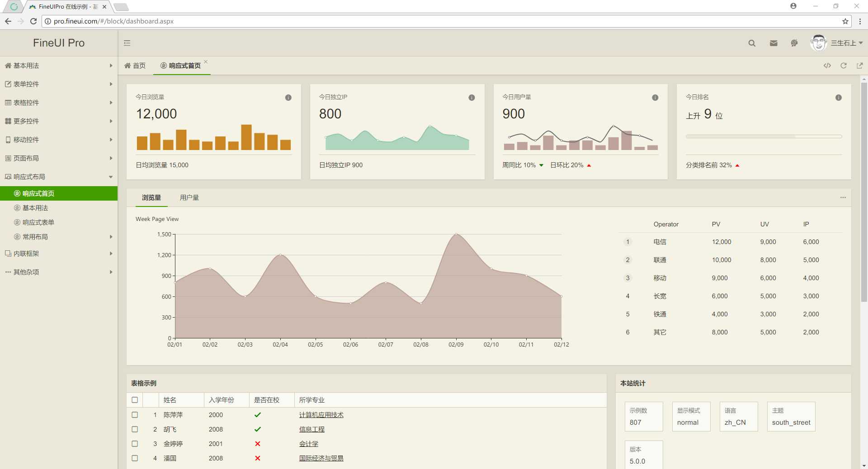This screenshot has height=469, width=868.
Task: Click info icon on 今日排名 card
Action: pyautogui.click(x=839, y=98)
